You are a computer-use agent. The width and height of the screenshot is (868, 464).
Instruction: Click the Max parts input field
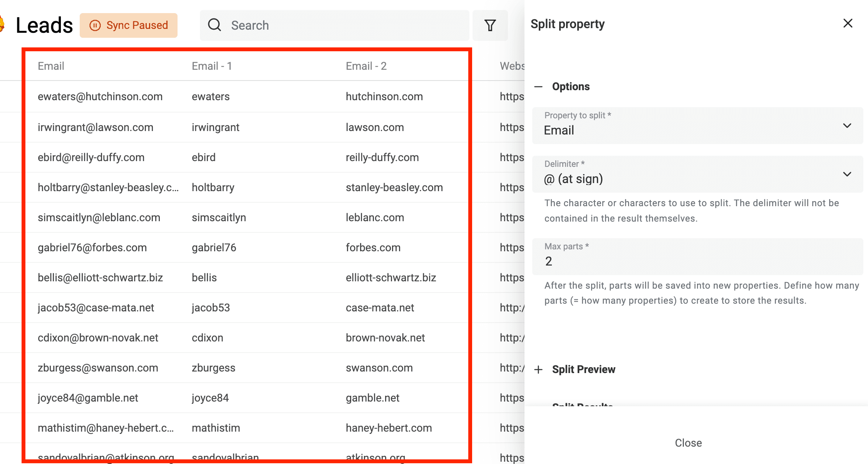697,257
